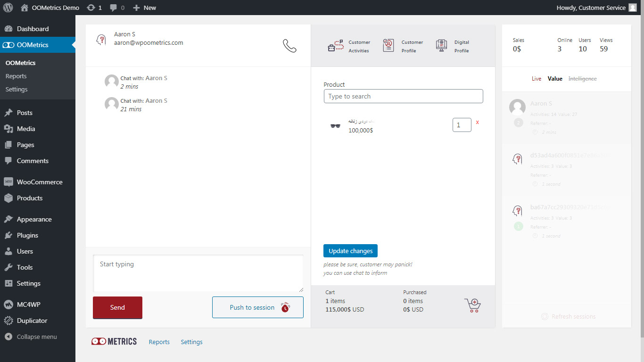Screen dimensions: 644x362
Task: Open Dashboard in the sidebar
Action: coord(38,29)
